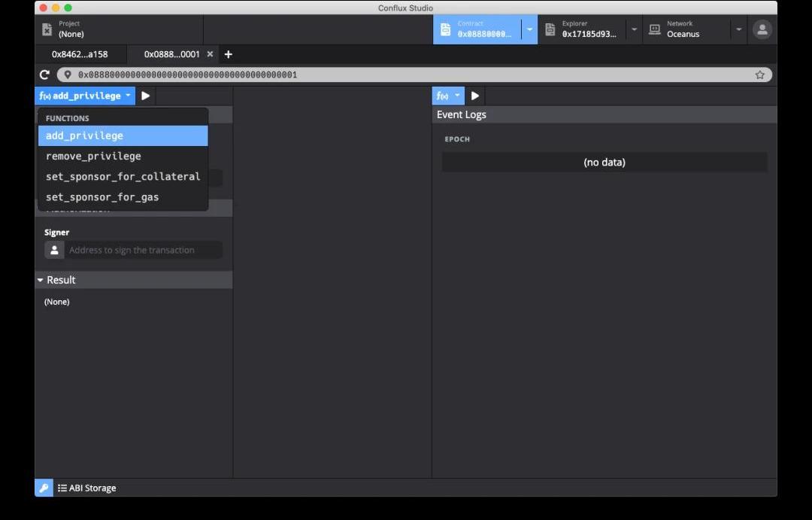
Task: Select remove_privilege from functions list
Action: (93, 156)
